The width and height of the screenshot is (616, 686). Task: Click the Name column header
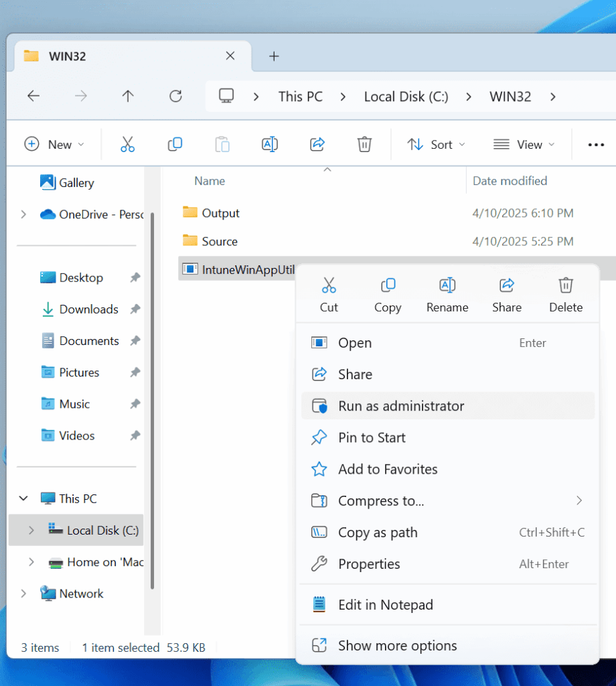tap(209, 181)
